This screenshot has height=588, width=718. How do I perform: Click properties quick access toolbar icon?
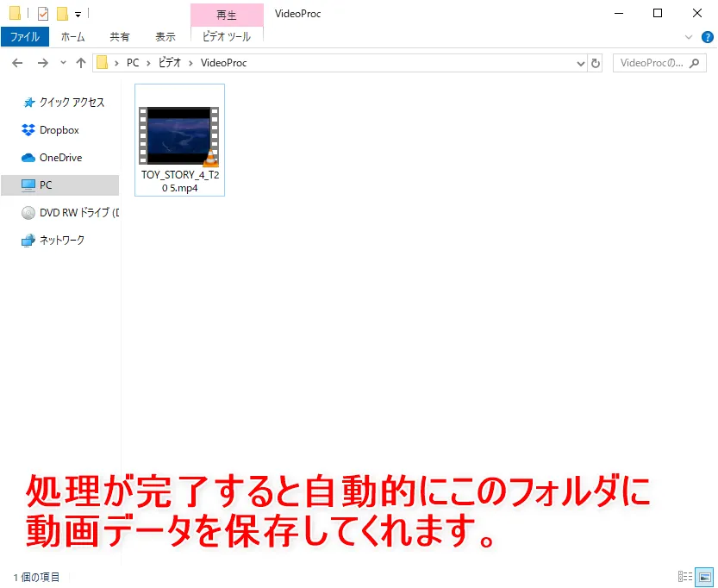(42, 14)
